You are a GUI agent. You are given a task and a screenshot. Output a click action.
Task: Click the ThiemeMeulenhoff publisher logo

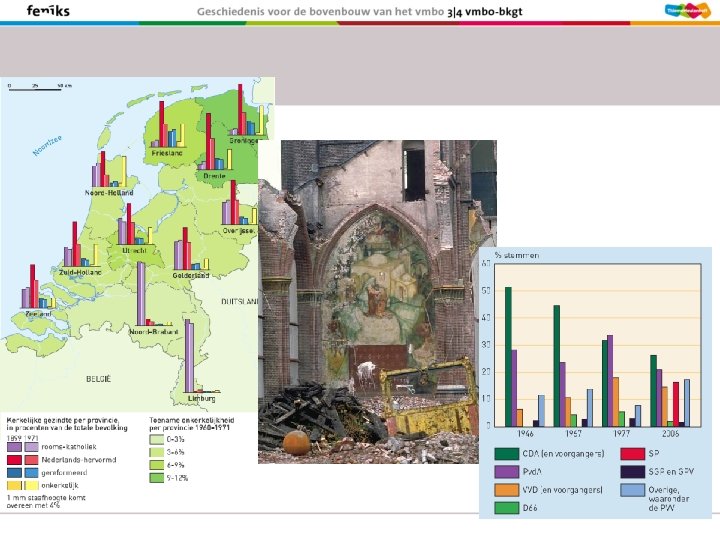687,10
